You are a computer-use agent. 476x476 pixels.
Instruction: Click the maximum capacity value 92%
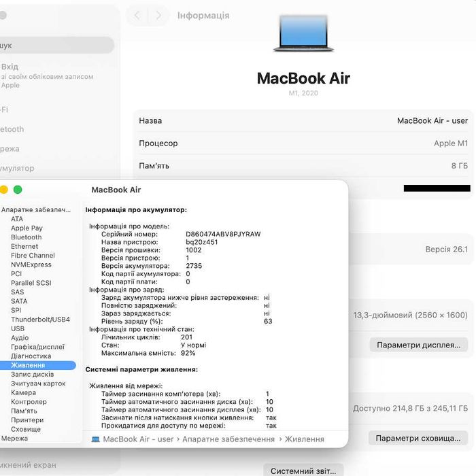[x=188, y=353]
